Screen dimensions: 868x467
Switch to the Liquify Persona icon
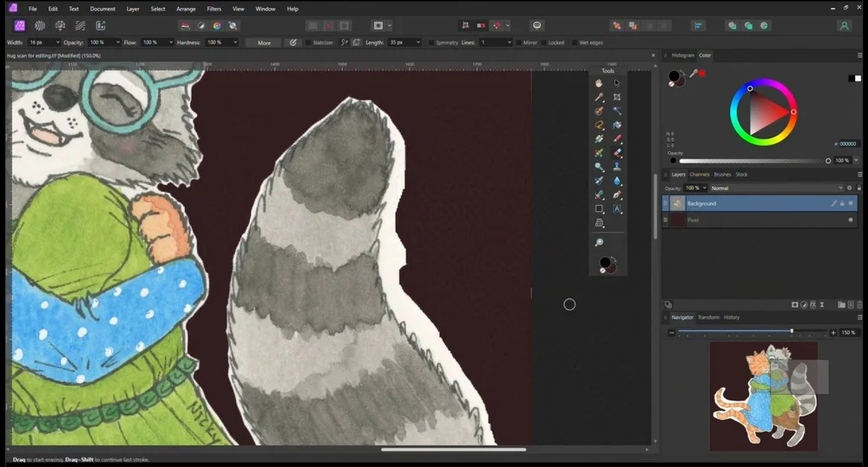[x=39, y=25]
